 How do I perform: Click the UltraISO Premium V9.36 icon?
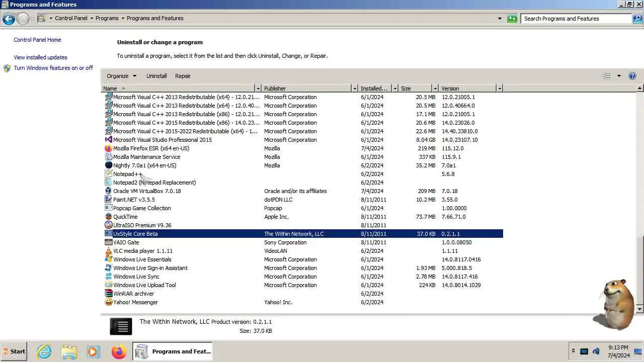108,225
